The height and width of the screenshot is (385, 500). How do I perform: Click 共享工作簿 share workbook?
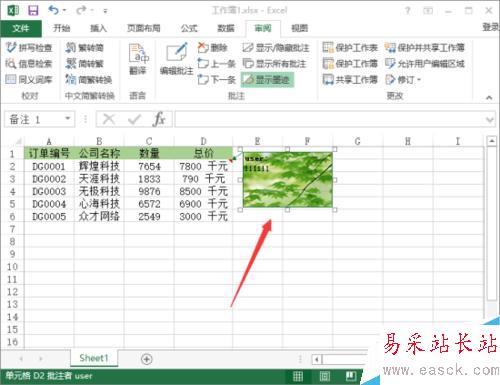[350, 79]
